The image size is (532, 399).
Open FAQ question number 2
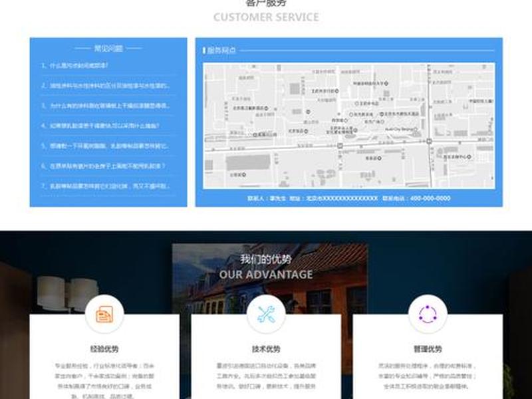(106, 86)
